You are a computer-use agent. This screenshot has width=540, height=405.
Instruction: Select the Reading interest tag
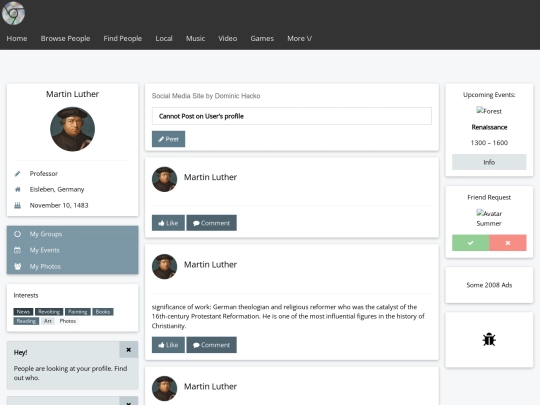pyautogui.click(x=26, y=321)
